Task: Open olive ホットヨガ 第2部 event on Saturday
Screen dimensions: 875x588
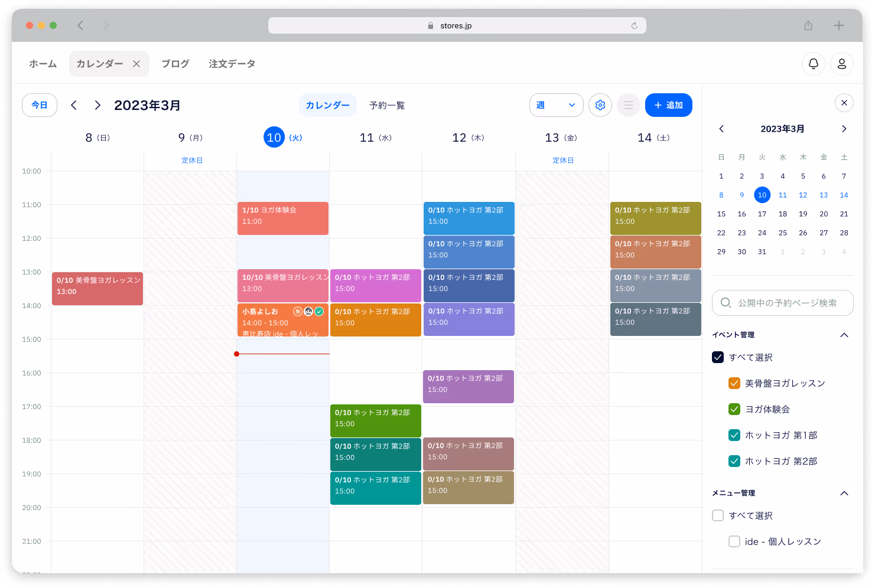Action: click(656, 218)
